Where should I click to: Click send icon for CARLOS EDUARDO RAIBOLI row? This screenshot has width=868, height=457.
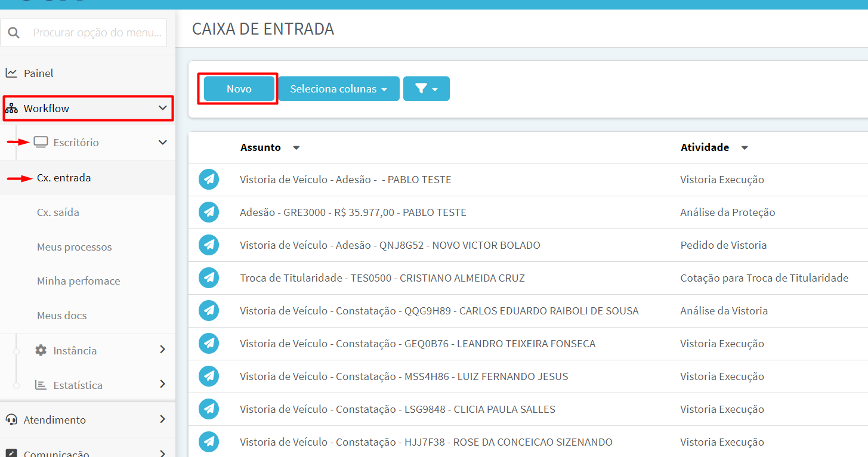(x=209, y=310)
